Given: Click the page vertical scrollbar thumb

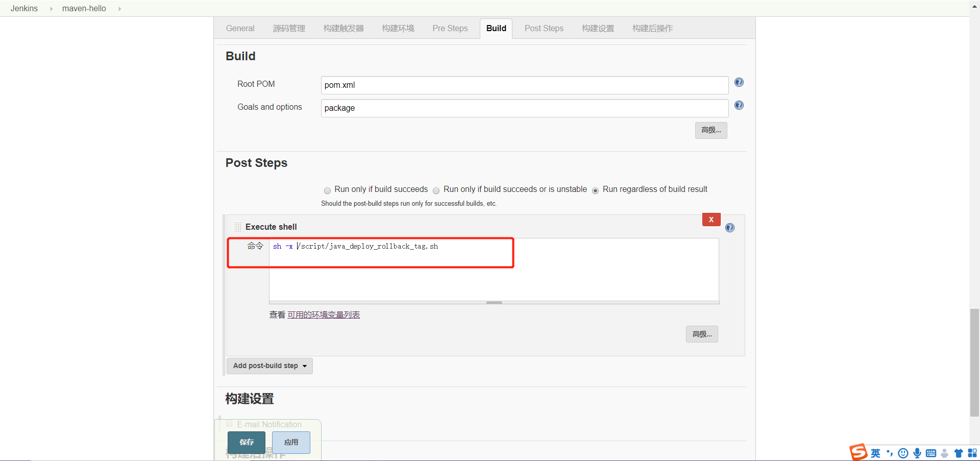Looking at the screenshot, I should pyautogui.click(x=975, y=362).
